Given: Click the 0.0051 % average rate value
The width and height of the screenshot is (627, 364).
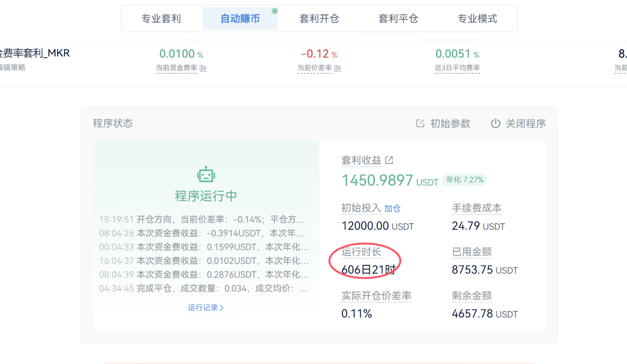Looking at the screenshot, I should (x=457, y=54).
